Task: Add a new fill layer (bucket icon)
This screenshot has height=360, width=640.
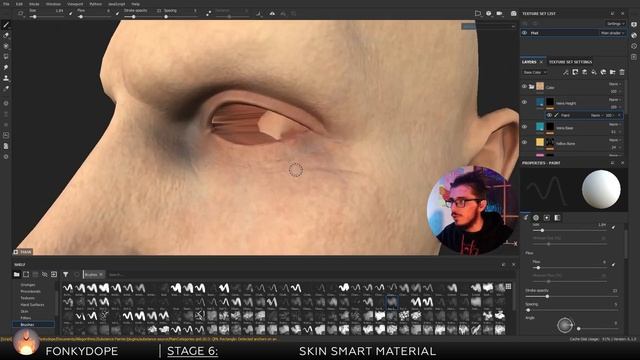Action: coord(594,72)
